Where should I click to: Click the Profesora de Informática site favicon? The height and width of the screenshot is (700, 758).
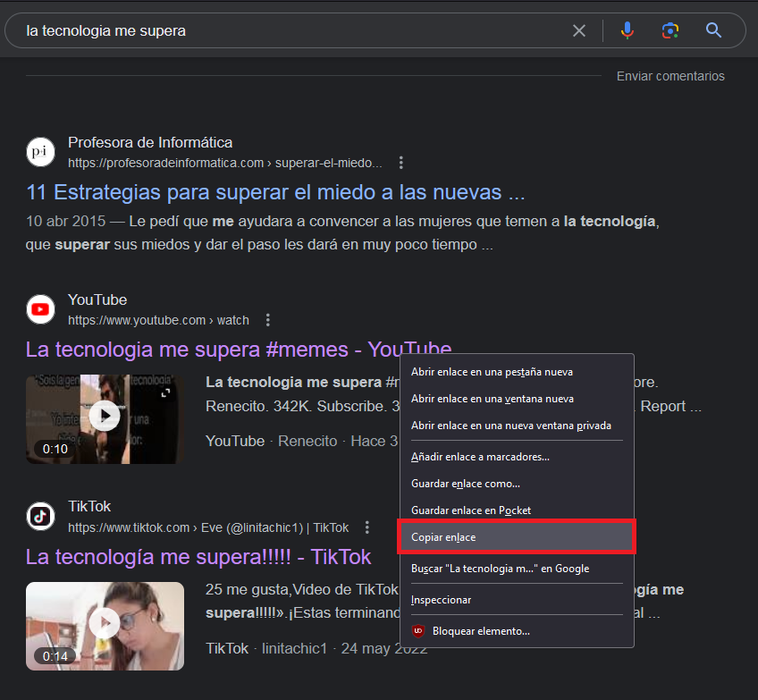pyautogui.click(x=40, y=152)
